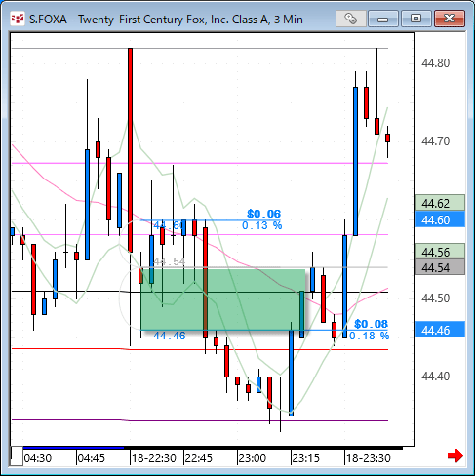Click the tall red candle near 22:30
Image resolution: width=475 pixels, height=476 pixels.
[x=130, y=150]
